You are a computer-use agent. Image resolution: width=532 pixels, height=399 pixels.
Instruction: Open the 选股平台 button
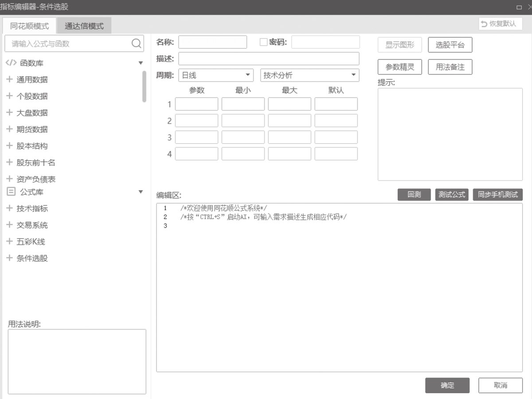pyautogui.click(x=450, y=45)
